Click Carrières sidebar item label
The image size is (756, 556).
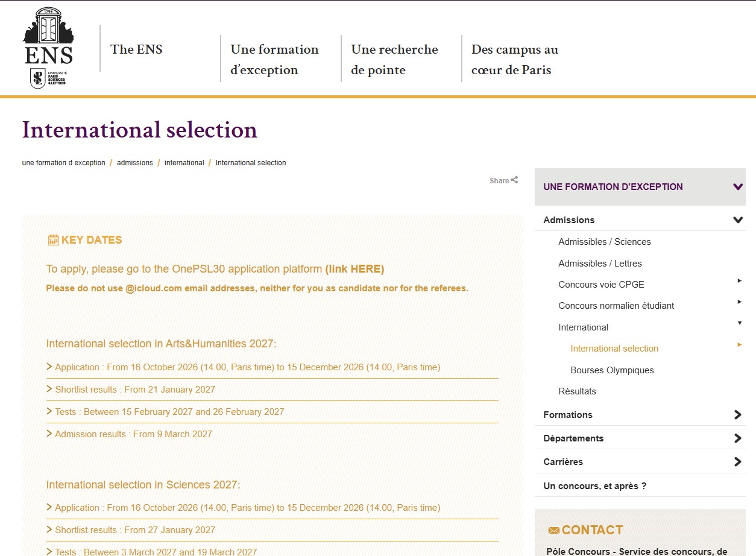(x=563, y=462)
